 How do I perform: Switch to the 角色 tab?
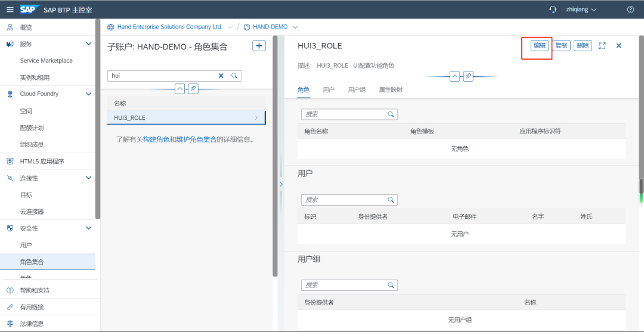pos(304,89)
